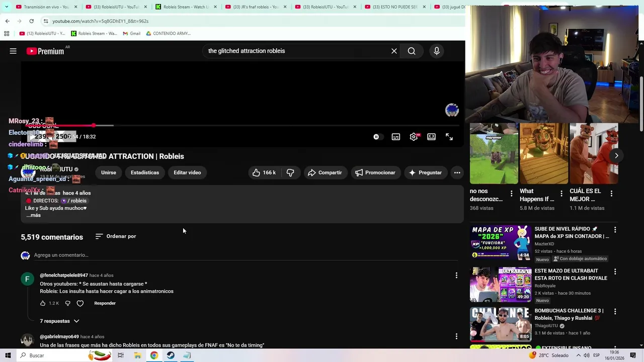Open Steam from the taskbar
Screen dimensions: 644x362
click(171, 355)
